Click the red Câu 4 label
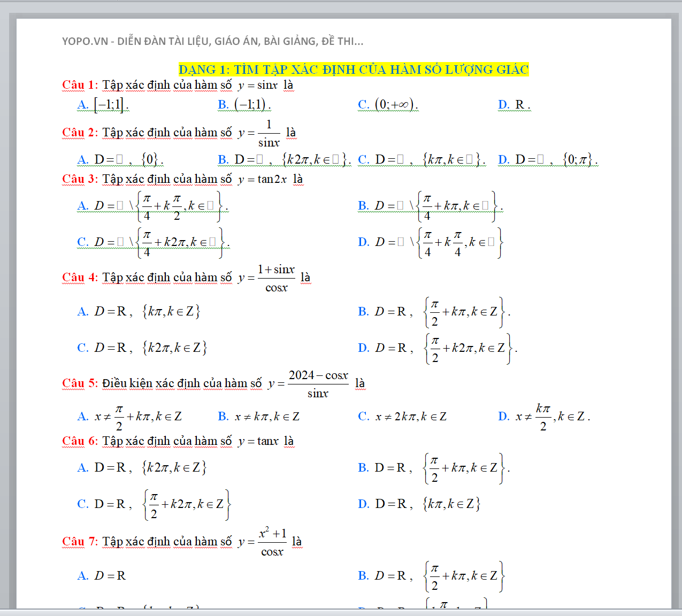 pyautogui.click(x=80, y=278)
